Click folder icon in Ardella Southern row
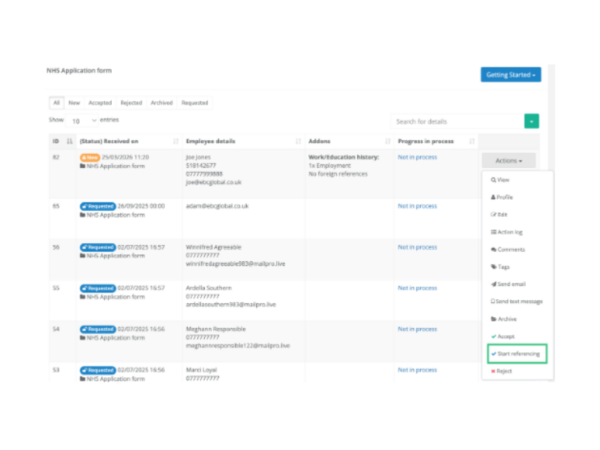This screenshot has width=600, height=450. (x=83, y=297)
